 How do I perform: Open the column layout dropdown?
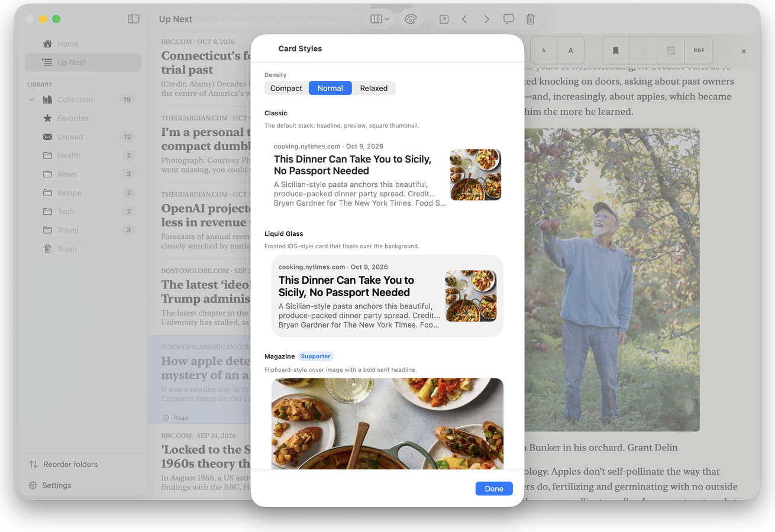380,19
